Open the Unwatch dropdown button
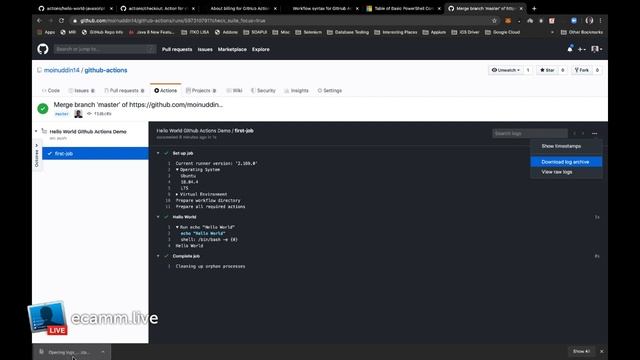The width and height of the screenshot is (640, 360). [x=505, y=70]
